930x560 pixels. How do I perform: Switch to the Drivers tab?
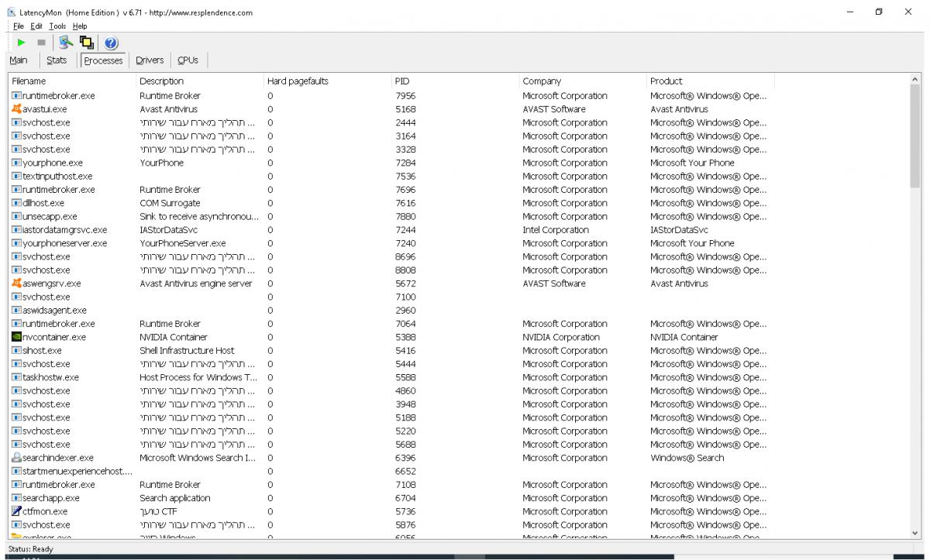150,60
